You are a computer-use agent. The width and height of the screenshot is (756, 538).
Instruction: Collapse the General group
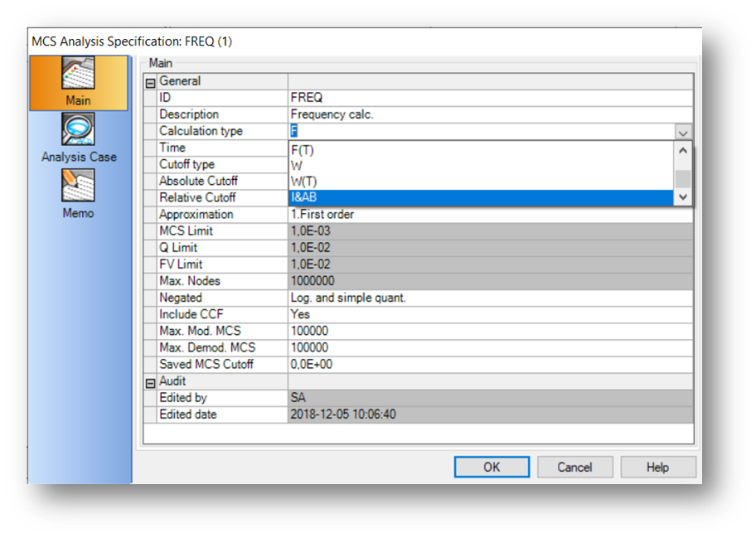click(151, 82)
